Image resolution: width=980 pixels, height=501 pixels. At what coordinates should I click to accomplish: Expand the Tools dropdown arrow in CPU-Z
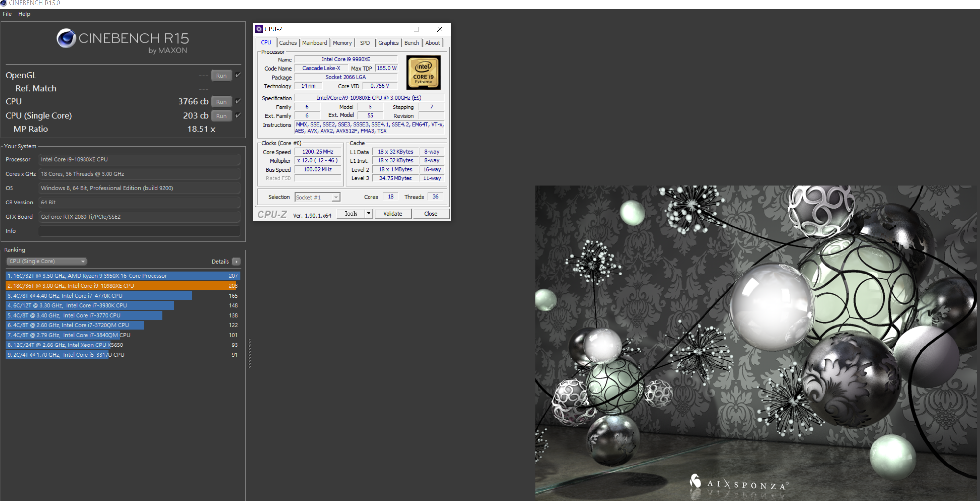(x=369, y=213)
